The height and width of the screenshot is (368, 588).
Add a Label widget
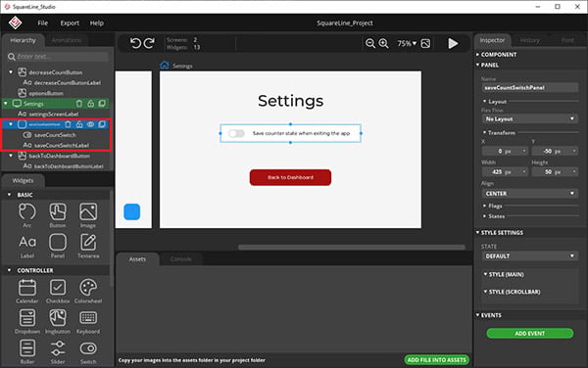pos(27,246)
